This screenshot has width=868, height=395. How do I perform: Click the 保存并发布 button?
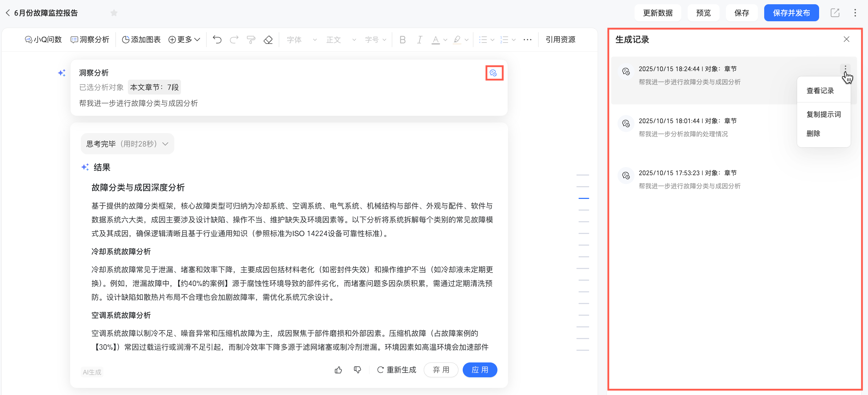tap(791, 13)
